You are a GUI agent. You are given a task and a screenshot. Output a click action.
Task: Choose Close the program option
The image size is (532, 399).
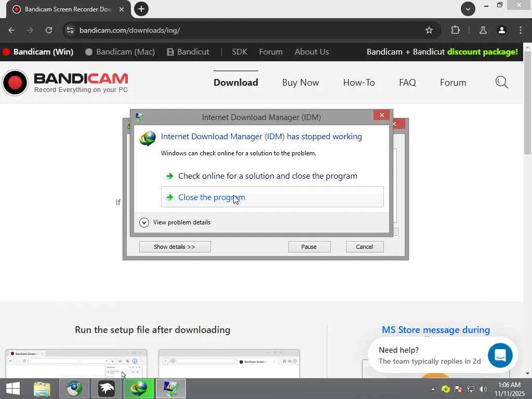(x=272, y=197)
